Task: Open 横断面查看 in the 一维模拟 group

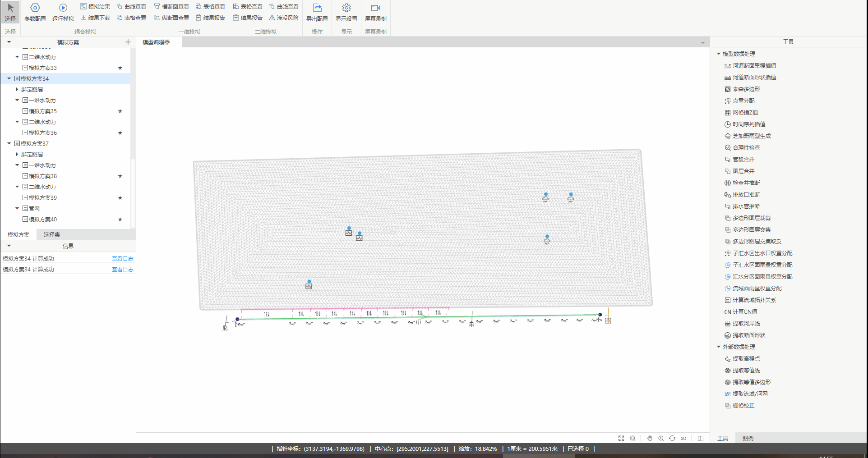Action: point(171,6)
